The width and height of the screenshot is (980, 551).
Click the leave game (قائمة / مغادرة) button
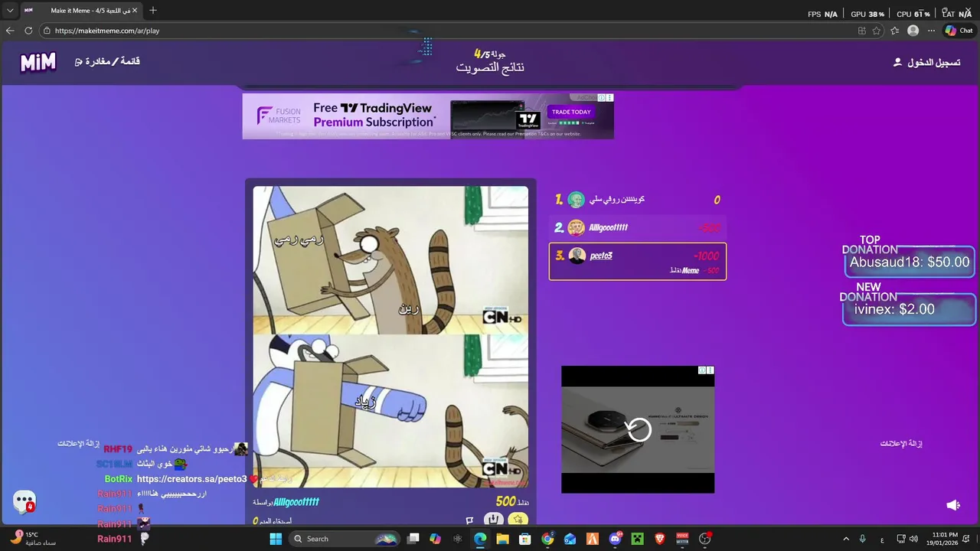[107, 61]
